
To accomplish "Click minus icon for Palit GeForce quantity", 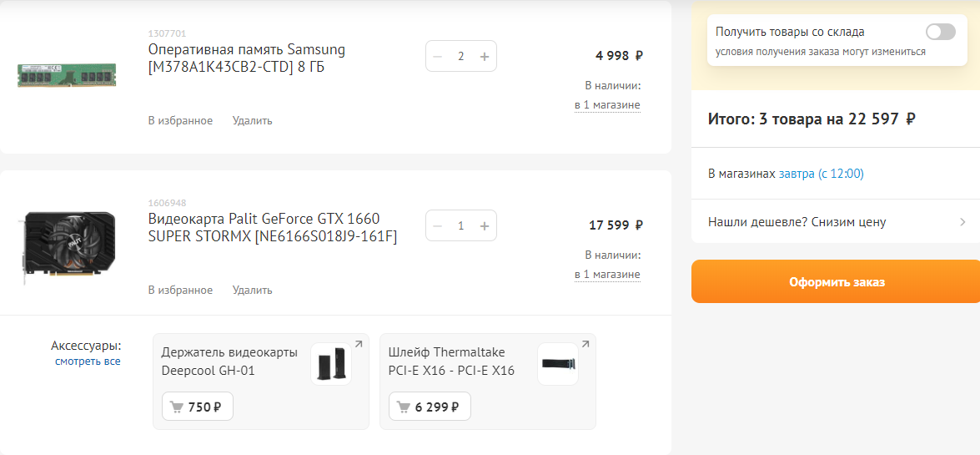I will (x=438, y=226).
